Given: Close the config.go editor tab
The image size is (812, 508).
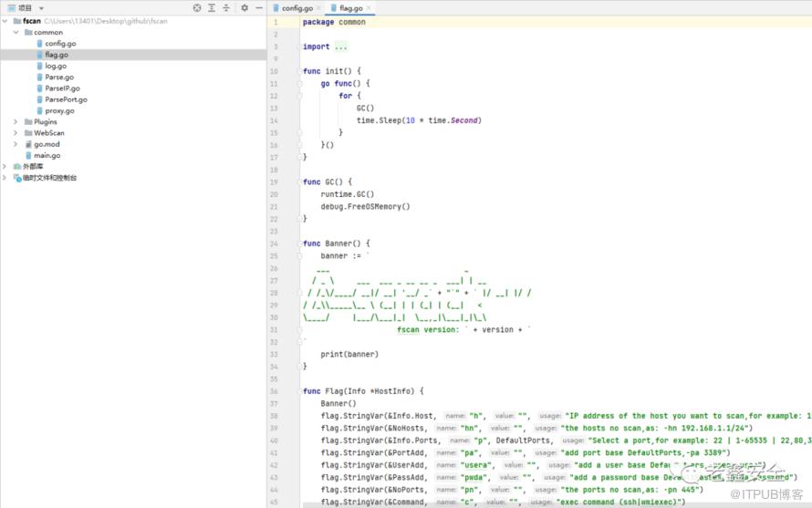Looking at the screenshot, I should (x=320, y=8).
